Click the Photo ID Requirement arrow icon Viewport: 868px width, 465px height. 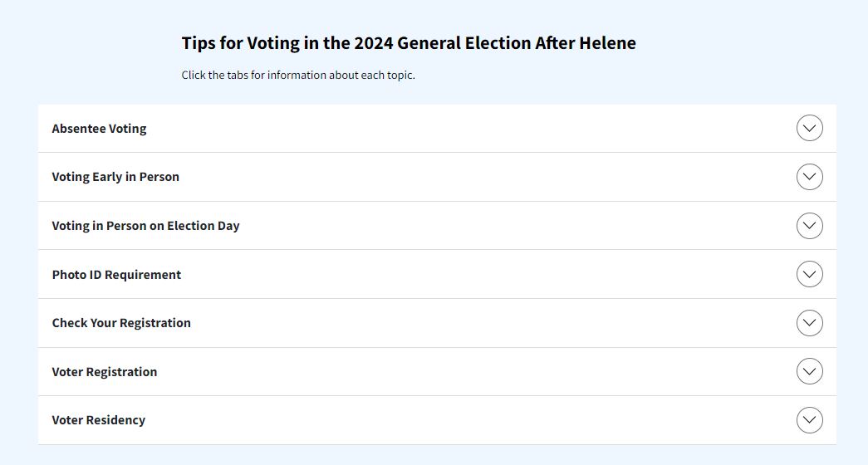coord(809,274)
